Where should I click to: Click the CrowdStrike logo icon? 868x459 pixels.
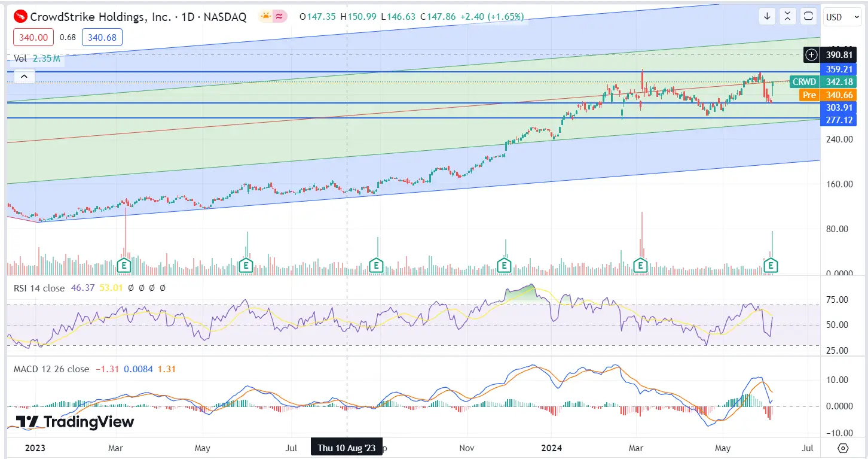pyautogui.click(x=20, y=17)
